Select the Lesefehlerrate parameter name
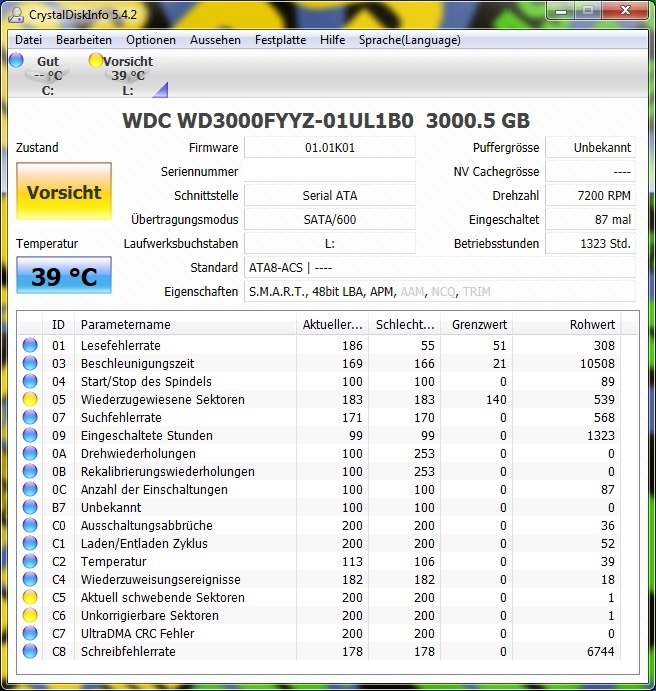Viewport: 656px width, 691px height. [121, 346]
